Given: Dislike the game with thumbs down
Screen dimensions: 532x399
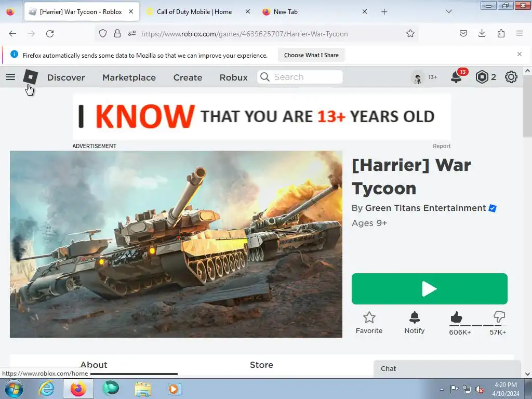Looking at the screenshot, I should click(499, 317).
